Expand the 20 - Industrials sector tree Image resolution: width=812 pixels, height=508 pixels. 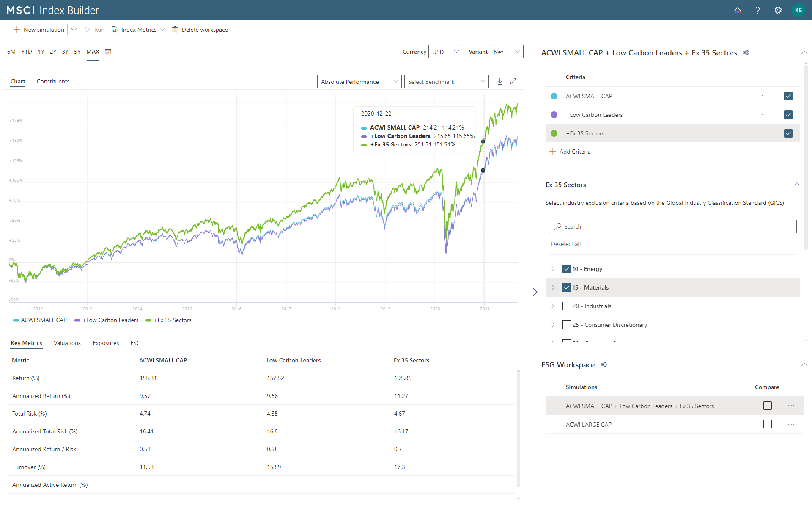click(553, 306)
